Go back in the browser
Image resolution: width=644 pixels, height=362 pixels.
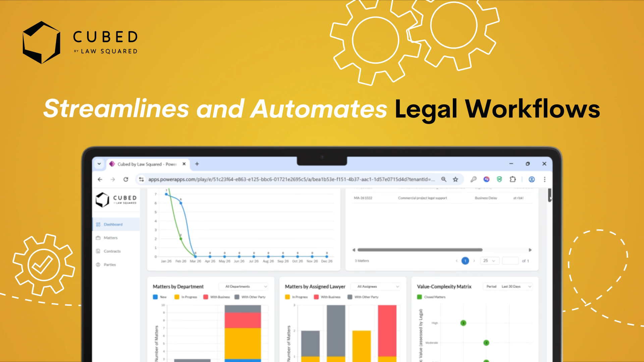(x=100, y=179)
